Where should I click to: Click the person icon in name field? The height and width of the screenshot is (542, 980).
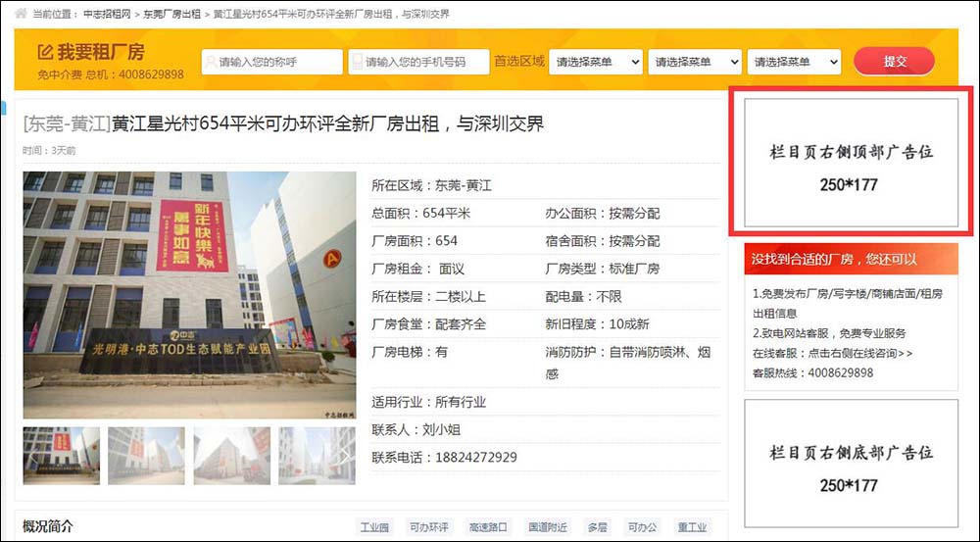pyautogui.click(x=210, y=62)
